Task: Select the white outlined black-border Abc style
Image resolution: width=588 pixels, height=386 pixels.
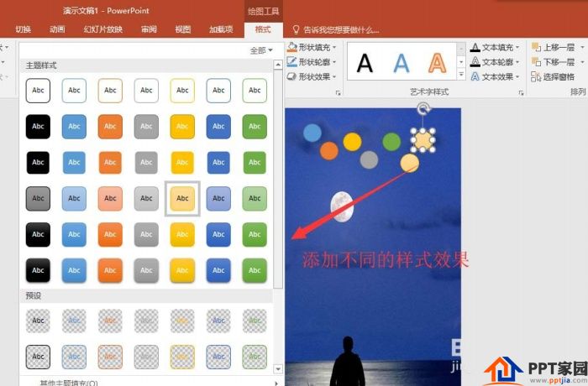Action: pos(38,91)
